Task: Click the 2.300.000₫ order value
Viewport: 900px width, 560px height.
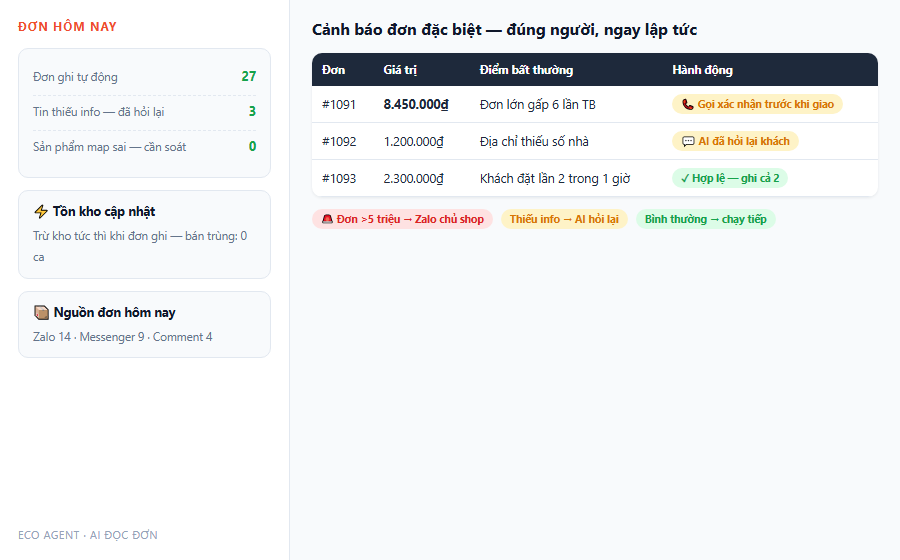Action: click(x=413, y=178)
